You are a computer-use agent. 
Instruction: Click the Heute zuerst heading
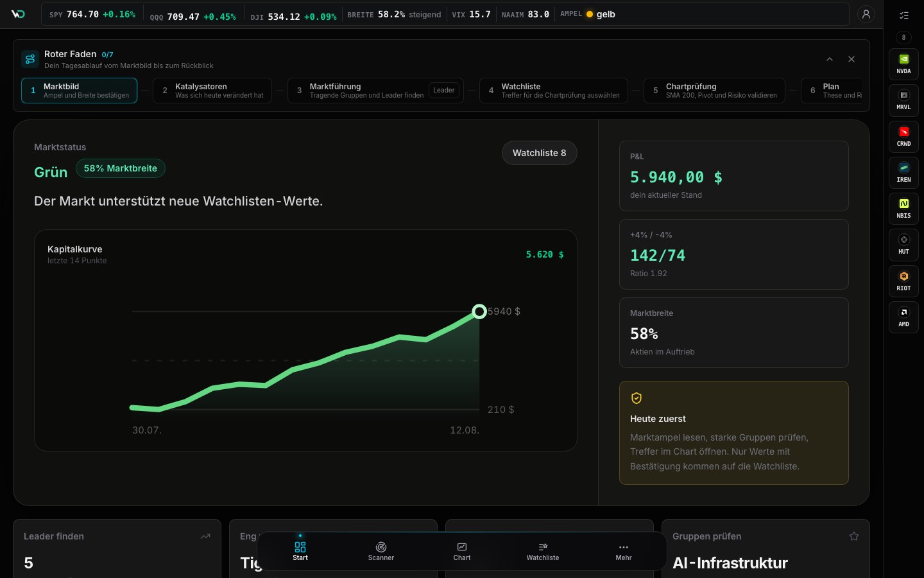(658, 419)
